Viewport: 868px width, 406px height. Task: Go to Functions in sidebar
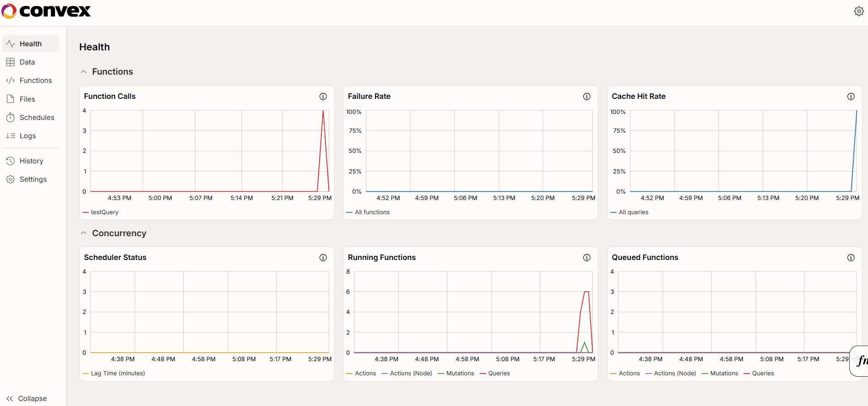tap(31, 81)
